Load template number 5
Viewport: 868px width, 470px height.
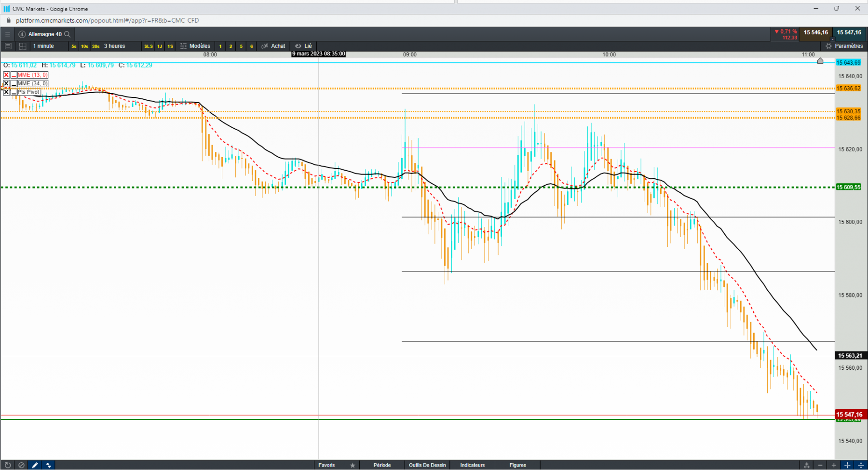point(241,46)
